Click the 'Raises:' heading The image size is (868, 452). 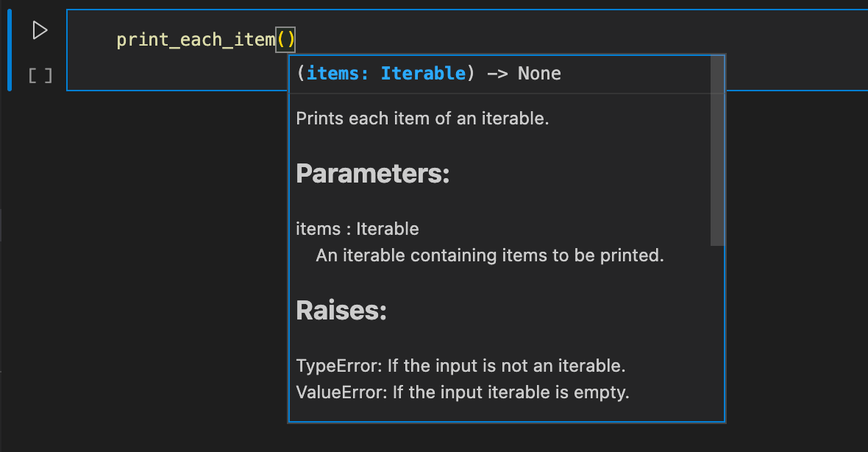tap(341, 311)
